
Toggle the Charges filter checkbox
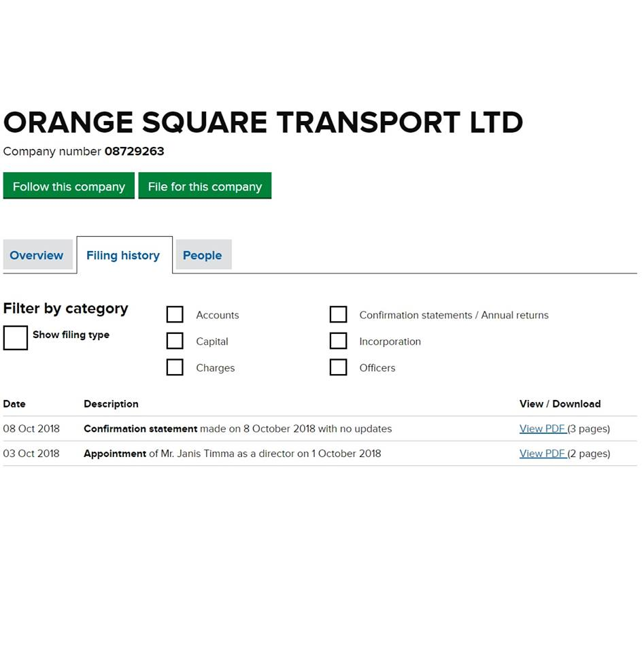(x=175, y=367)
